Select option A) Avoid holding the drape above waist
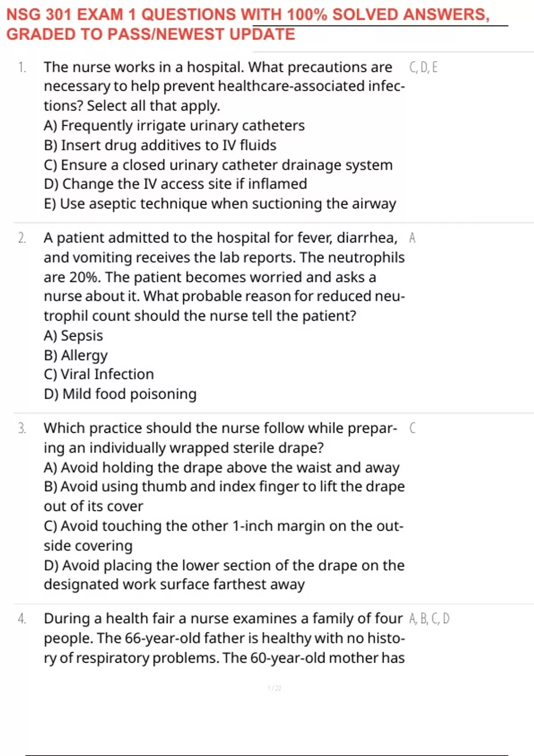This screenshot has width=534, height=756. (222, 468)
